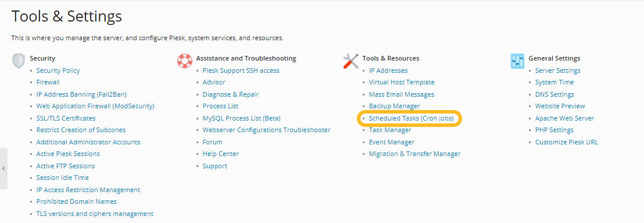
Task: Open Scheduled Tasks (Cron jobs)
Action: [411, 118]
